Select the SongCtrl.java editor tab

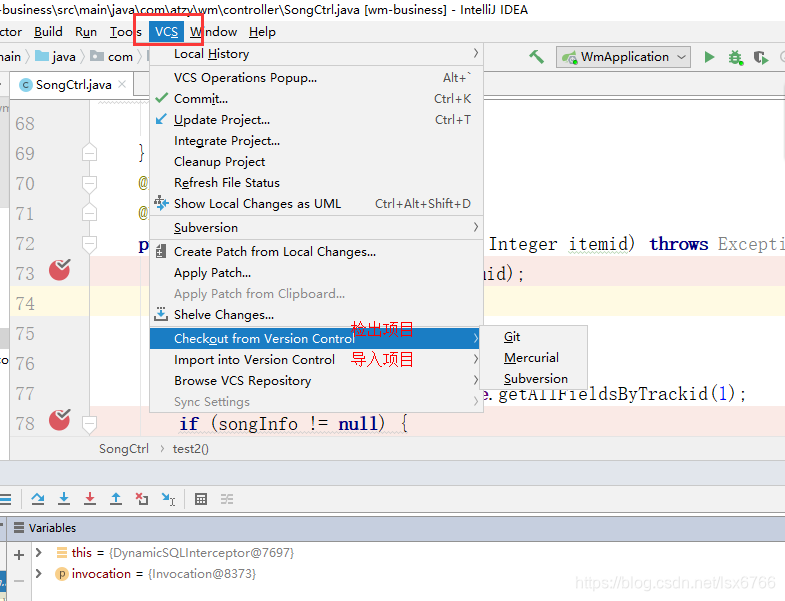73,85
